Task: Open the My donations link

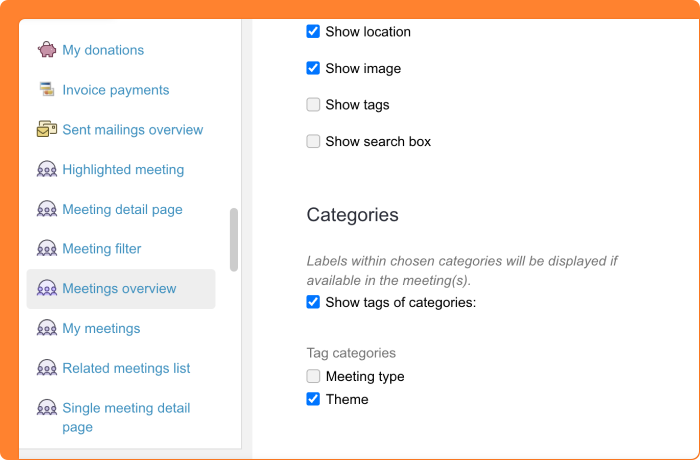Action: 103,50
